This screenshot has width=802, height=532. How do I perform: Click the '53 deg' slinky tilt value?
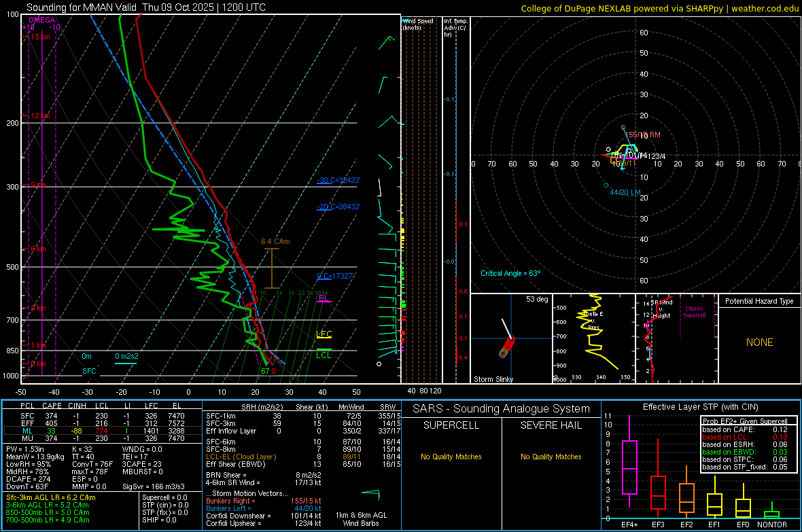[x=536, y=299]
